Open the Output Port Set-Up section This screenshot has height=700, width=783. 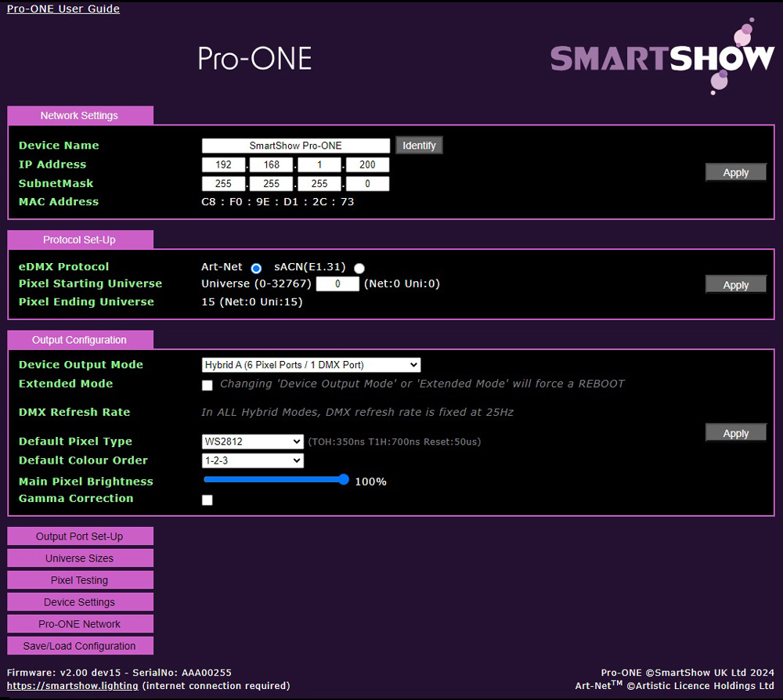click(80, 536)
